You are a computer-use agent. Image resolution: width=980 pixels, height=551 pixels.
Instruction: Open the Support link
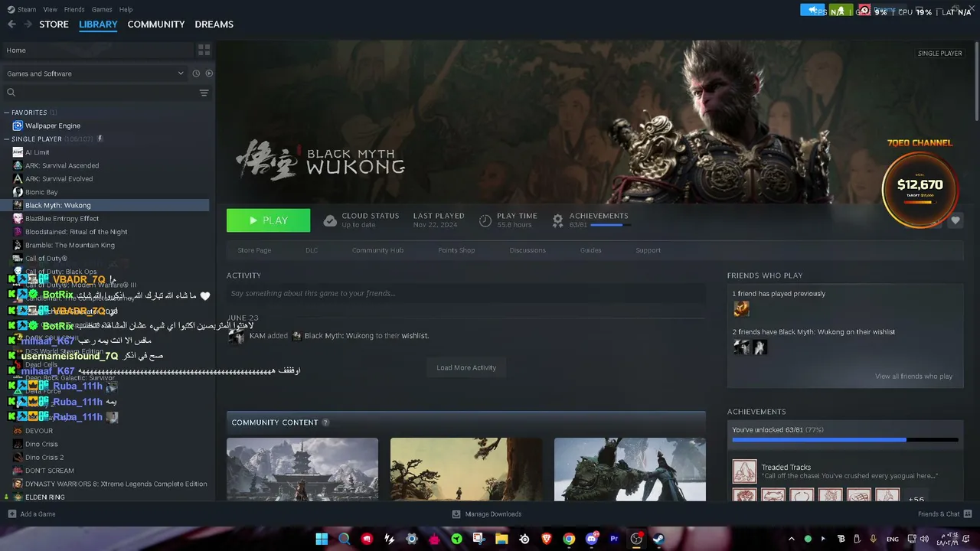[648, 250]
